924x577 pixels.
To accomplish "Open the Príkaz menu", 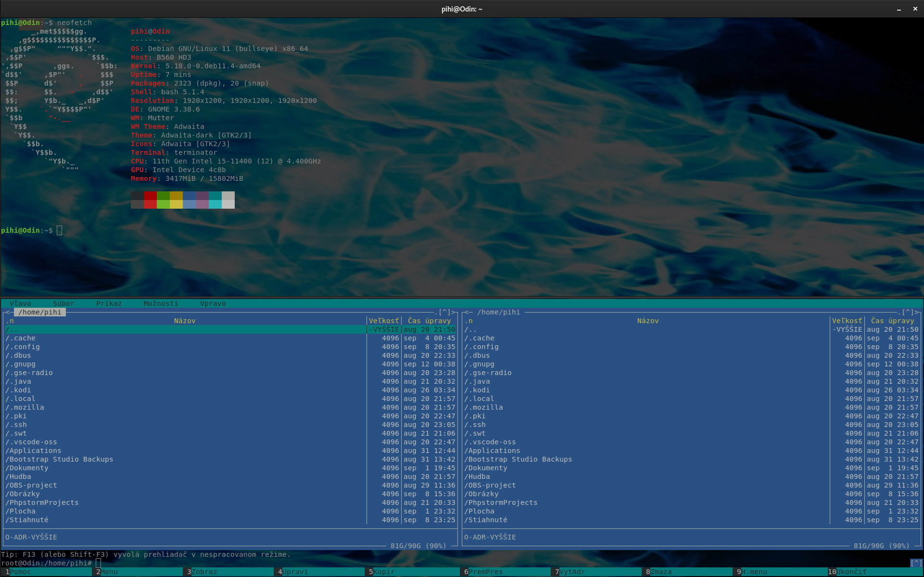I will pos(109,303).
